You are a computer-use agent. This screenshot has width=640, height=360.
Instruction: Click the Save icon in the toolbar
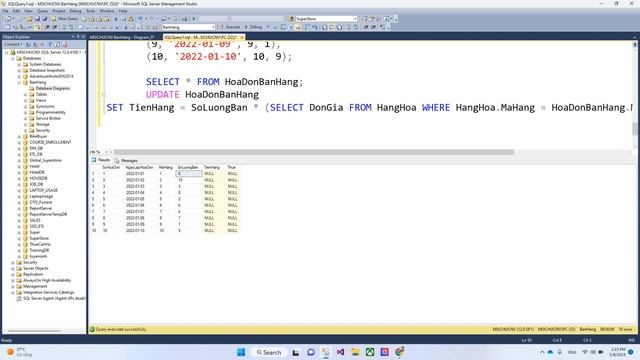(x=38, y=19)
